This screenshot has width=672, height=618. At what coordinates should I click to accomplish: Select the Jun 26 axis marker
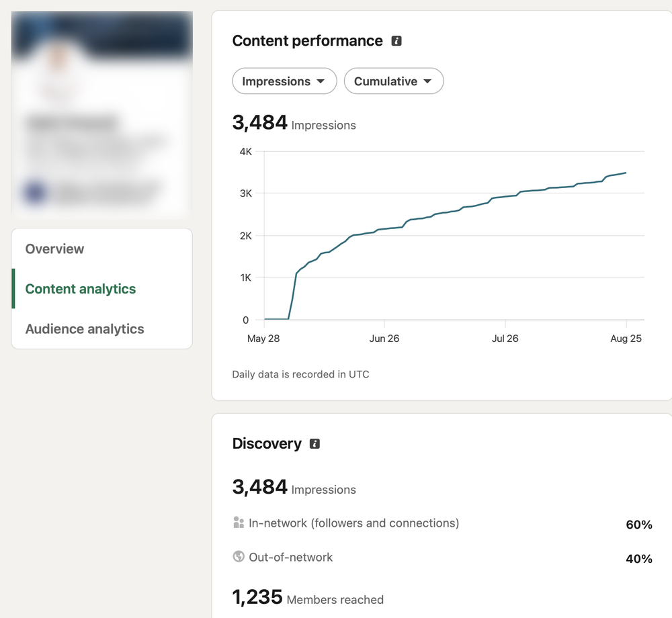384,339
